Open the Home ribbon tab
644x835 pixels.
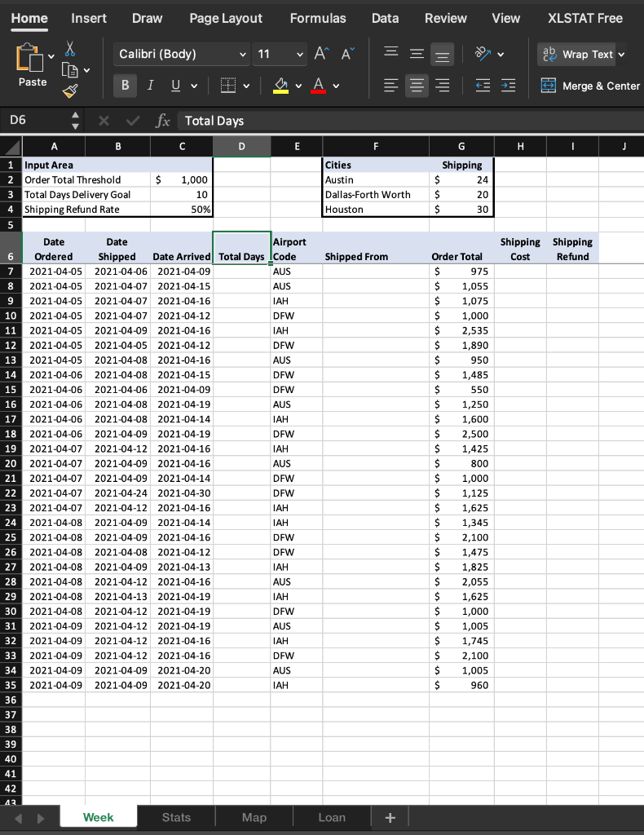coord(29,18)
